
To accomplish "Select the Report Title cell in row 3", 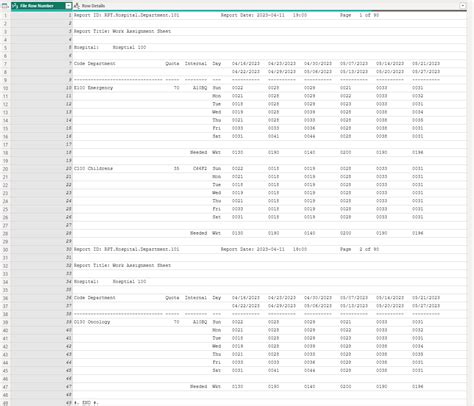I will [x=270, y=31].
